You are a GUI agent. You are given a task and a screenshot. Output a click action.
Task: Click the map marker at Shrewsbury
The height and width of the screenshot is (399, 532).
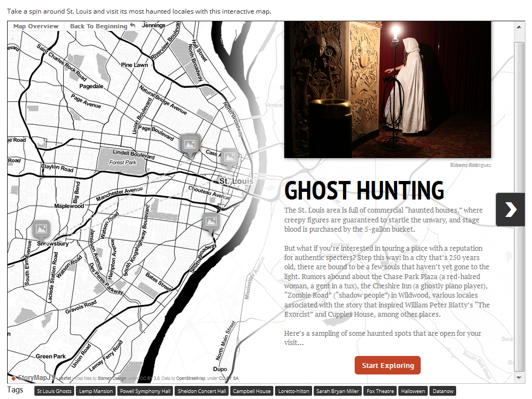[x=41, y=231]
